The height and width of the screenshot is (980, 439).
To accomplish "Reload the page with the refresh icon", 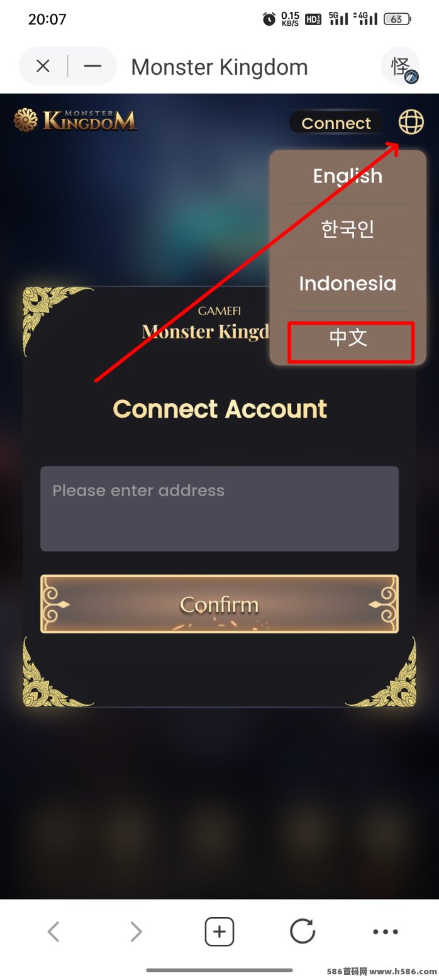I will [303, 932].
